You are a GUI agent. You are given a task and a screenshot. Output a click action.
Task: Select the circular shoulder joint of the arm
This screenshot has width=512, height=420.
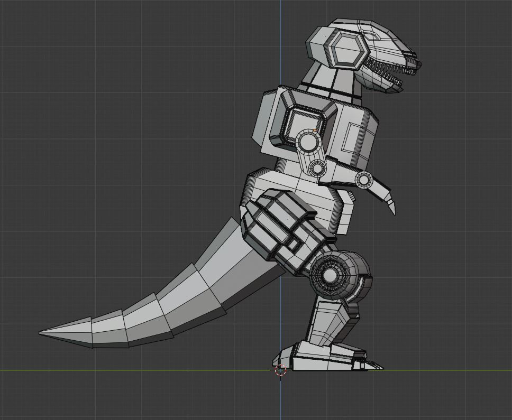click(308, 142)
